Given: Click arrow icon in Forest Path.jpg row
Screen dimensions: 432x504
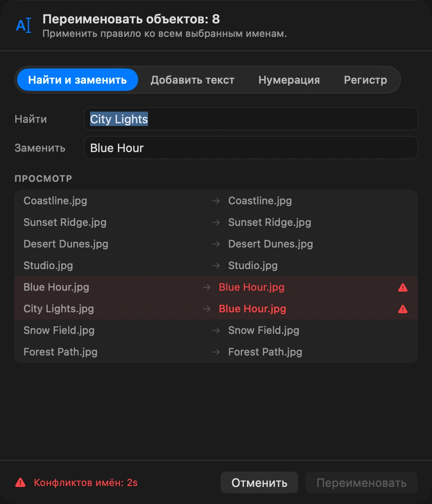Looking at the screenshot, I should 216,352.
